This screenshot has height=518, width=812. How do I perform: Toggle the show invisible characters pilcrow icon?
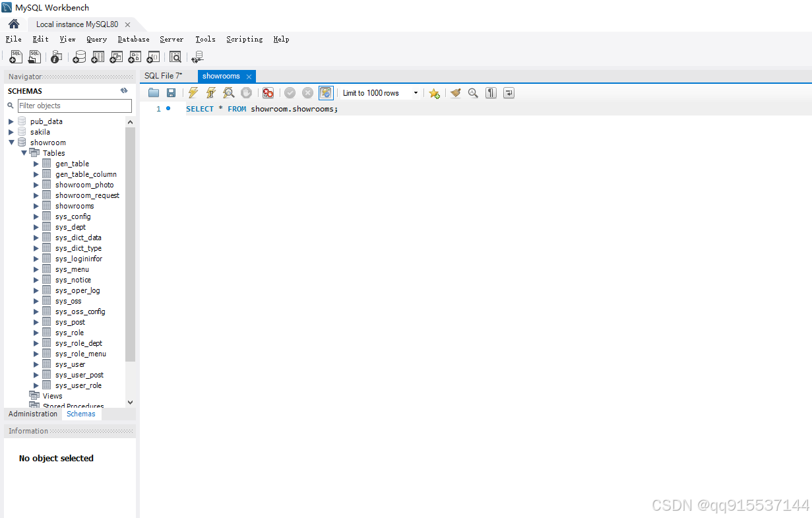pos(491,92)
